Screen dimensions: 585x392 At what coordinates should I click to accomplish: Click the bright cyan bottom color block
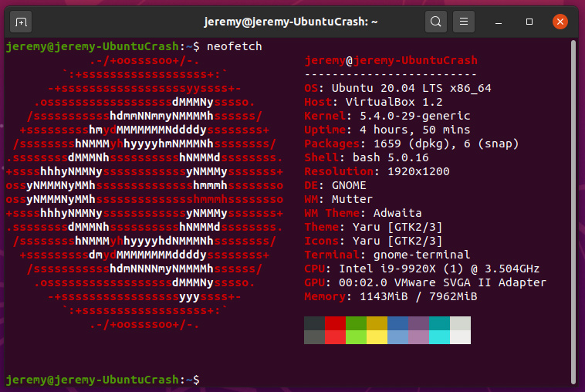(439, 337)
